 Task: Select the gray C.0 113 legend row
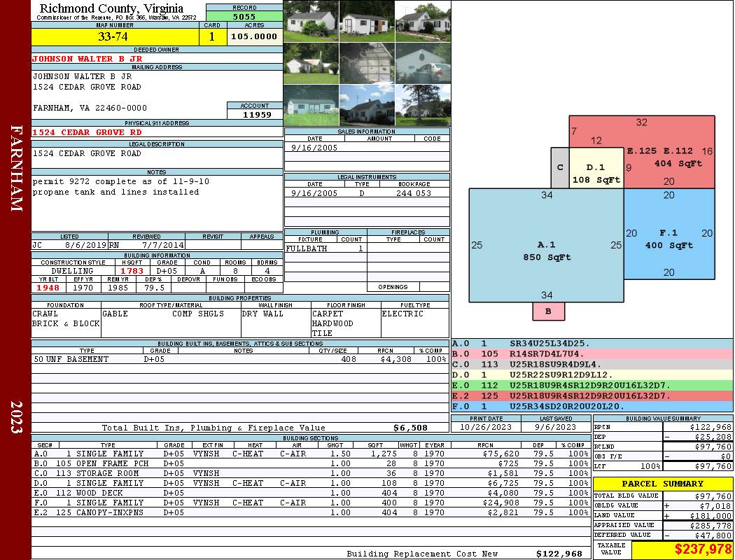coord(592,364)
